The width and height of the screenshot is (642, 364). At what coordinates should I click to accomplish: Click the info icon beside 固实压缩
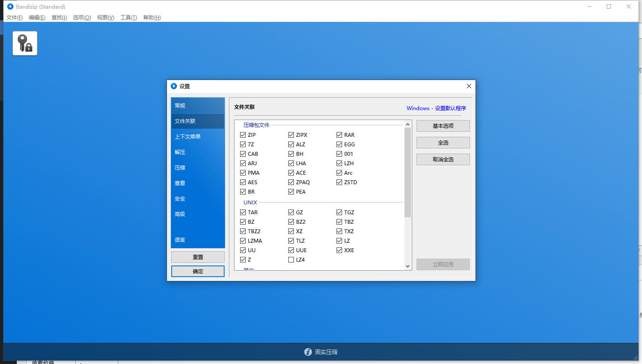(308, 352)
